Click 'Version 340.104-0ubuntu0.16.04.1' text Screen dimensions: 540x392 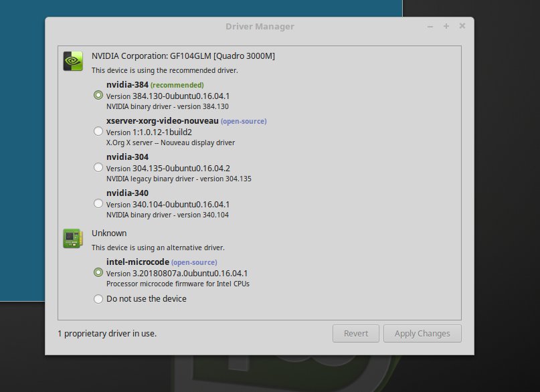[168, 205]
